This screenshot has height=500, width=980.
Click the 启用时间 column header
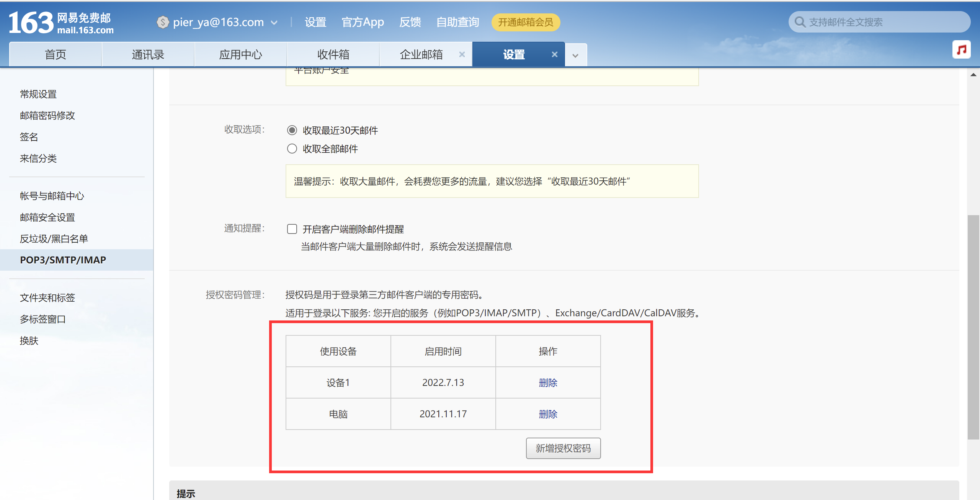pos(443,351)
